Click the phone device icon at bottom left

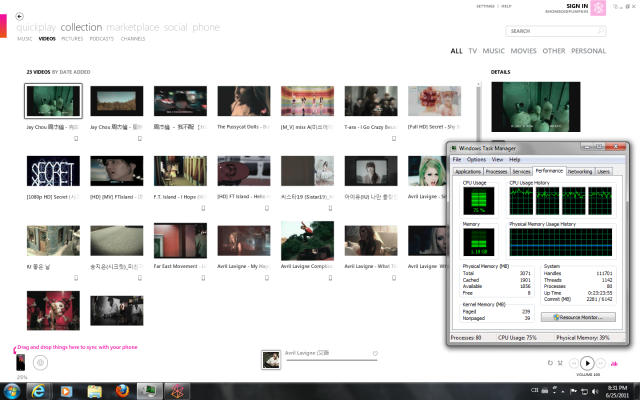[20, 362]
